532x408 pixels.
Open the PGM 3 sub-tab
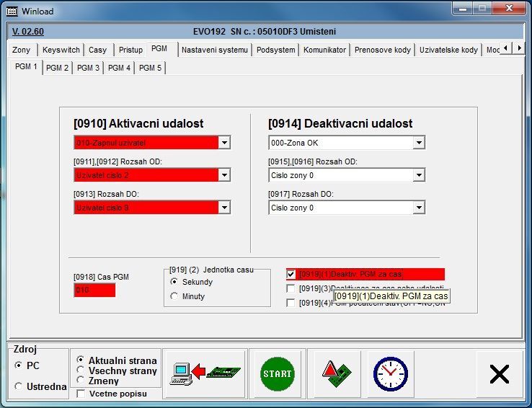(88, 68)
